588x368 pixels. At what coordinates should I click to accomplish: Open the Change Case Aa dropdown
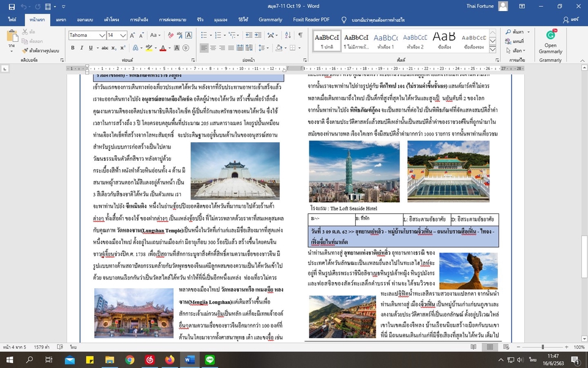pos(155,36)
